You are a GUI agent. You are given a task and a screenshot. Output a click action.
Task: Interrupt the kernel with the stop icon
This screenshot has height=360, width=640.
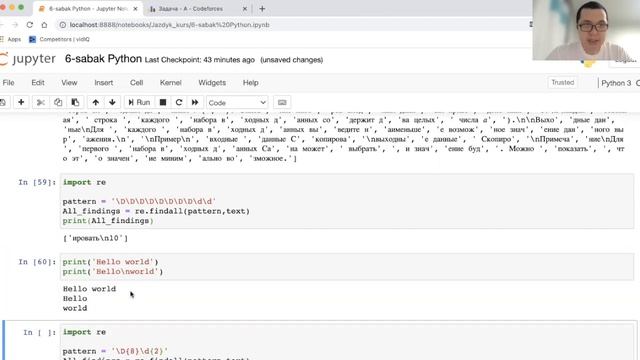point(163,102)
